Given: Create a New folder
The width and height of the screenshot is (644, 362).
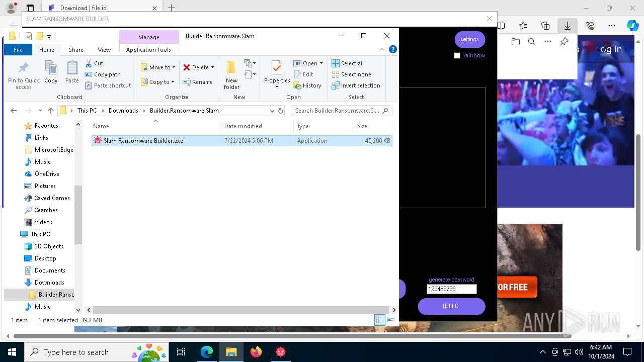Looking at the screenshot, I should click(x=231, y=75).
